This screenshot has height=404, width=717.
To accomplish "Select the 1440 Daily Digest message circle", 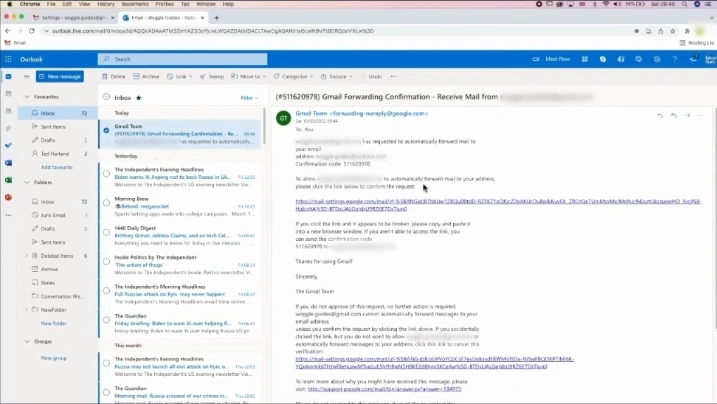I will [x=106, y=232].
